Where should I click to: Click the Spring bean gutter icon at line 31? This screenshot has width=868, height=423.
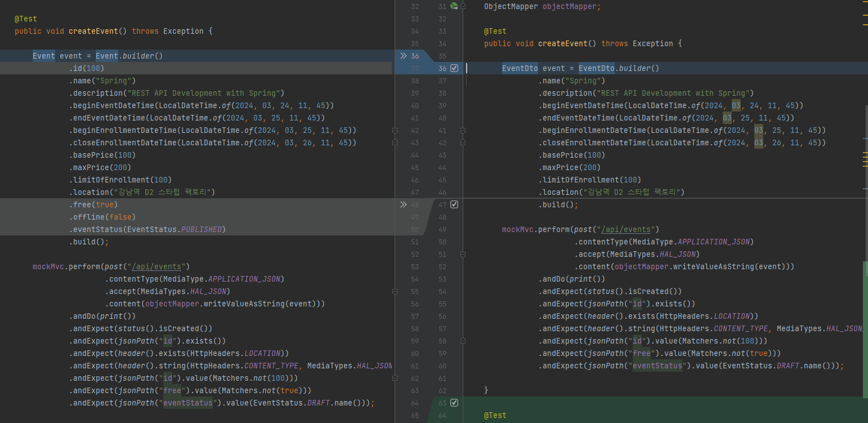point(454,6)
